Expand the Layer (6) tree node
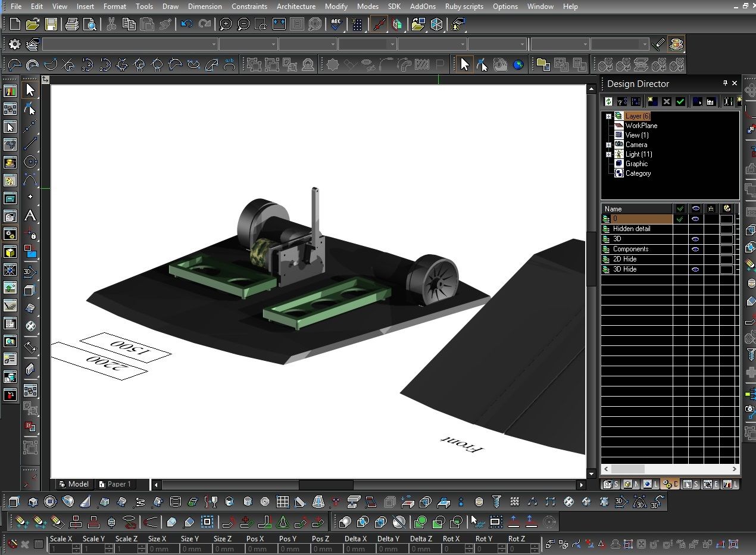The width and height of the screenshot is (756, 555). tap(608, 117)
